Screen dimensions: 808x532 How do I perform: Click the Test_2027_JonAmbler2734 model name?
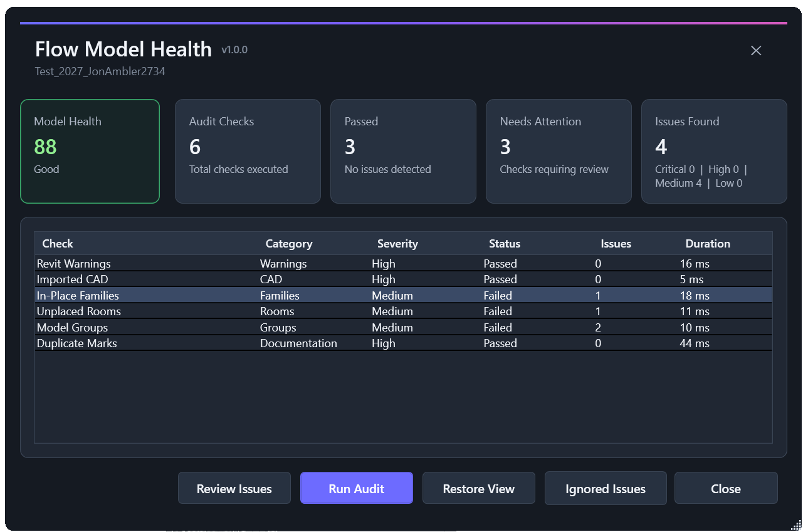100,71
